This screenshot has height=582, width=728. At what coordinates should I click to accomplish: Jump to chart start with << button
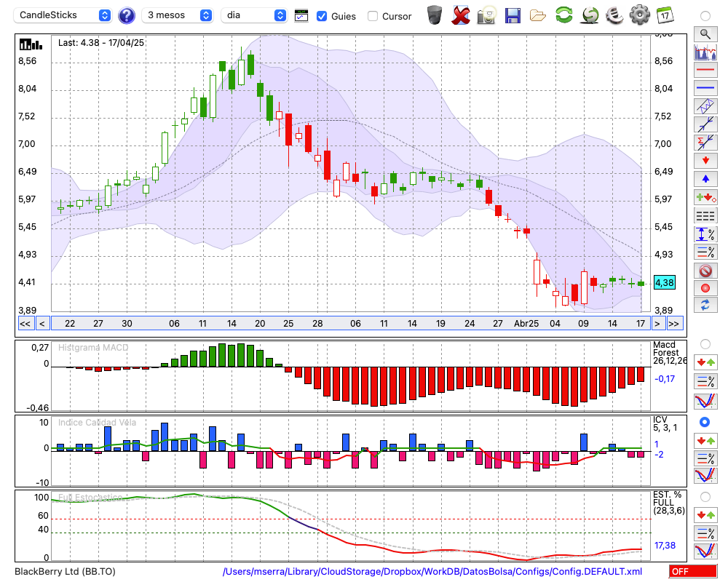coord(25,324)
